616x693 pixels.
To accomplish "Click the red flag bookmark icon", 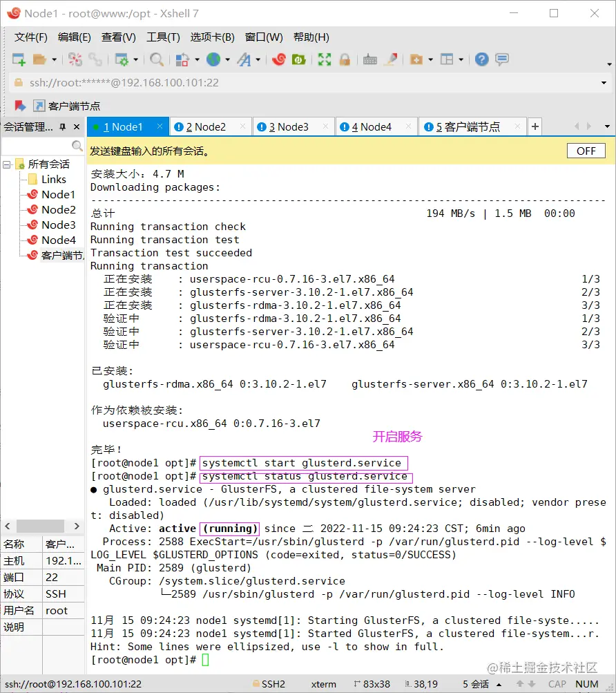I will [20, 106].
